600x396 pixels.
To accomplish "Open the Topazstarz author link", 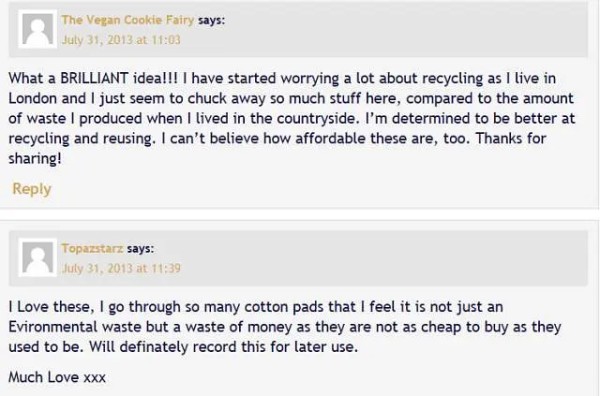I will 92,248.
